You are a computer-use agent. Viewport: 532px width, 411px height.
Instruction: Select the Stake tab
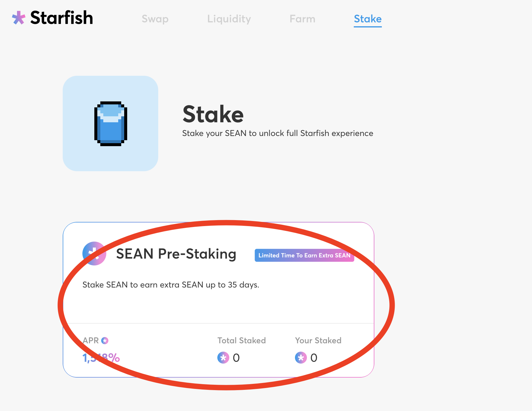pyautogui.click(x=368, y=19)
